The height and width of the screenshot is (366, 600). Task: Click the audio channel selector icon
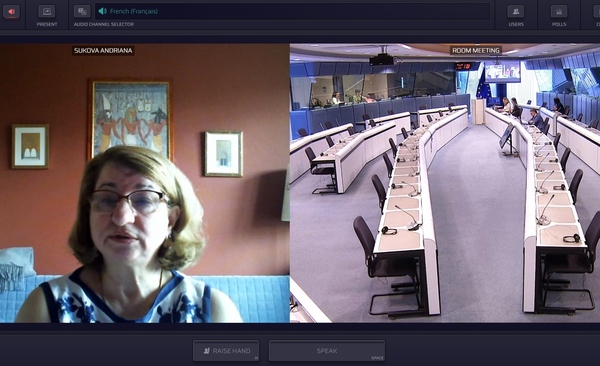[x=82, y=11]
